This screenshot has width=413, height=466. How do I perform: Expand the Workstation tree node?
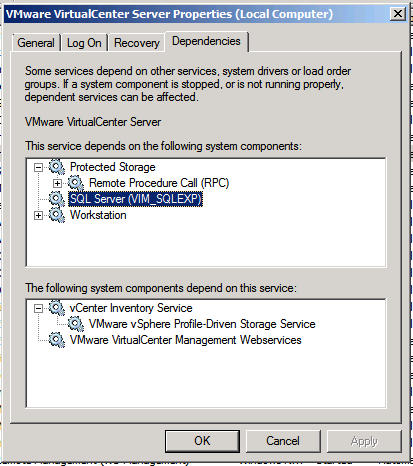(x=39, y=215)
